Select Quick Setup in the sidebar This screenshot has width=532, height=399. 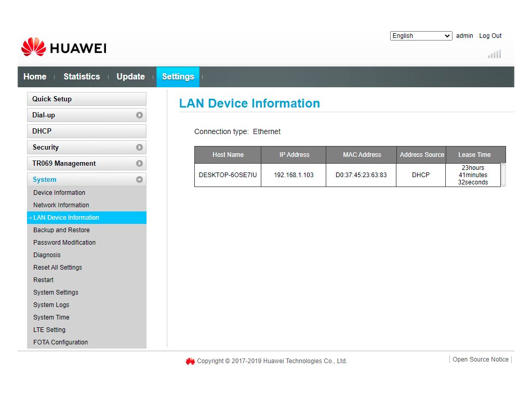point(86,99)
